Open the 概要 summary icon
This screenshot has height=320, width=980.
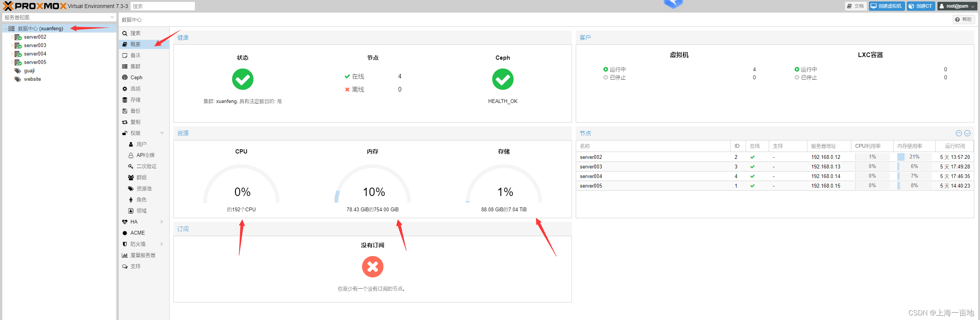coord(125,44)
